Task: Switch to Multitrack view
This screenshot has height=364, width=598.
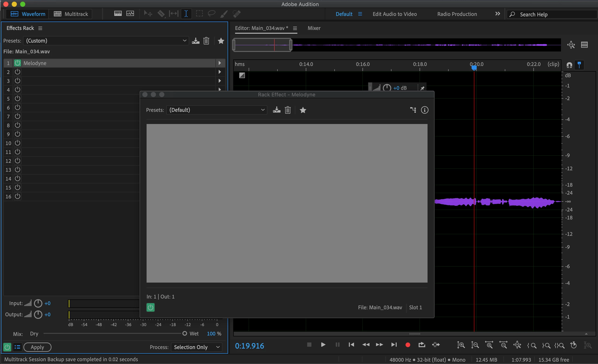Action: (71, 14)
